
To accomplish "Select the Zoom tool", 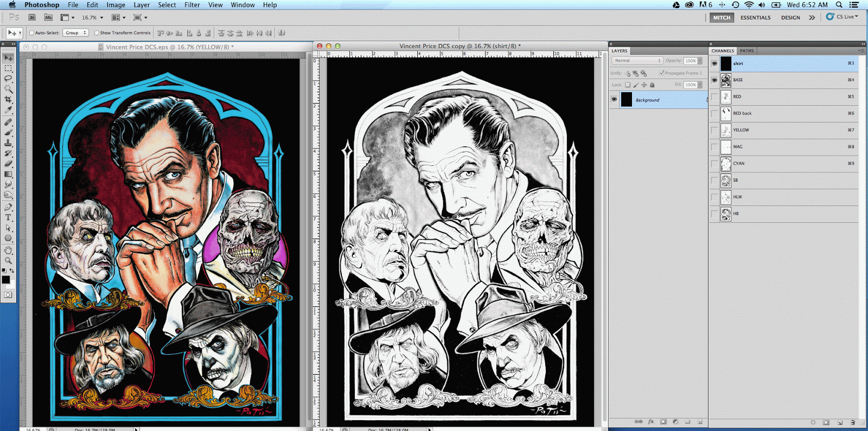I will pyautogui.click(x=8, y=261).
